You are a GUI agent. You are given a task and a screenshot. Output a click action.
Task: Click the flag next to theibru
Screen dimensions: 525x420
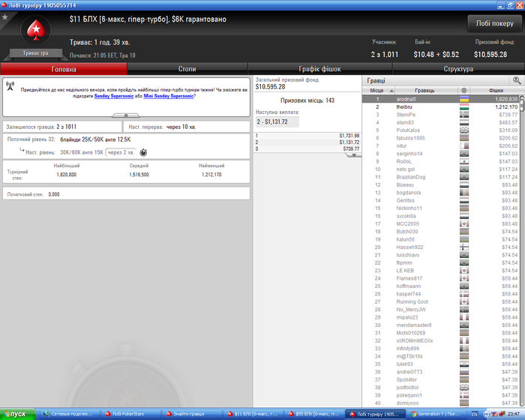coord(464,106)
